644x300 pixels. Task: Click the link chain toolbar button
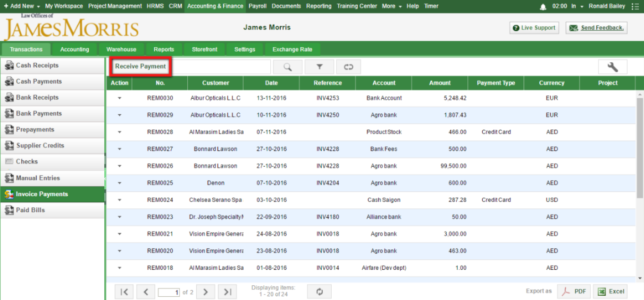(x=349, y=67)
